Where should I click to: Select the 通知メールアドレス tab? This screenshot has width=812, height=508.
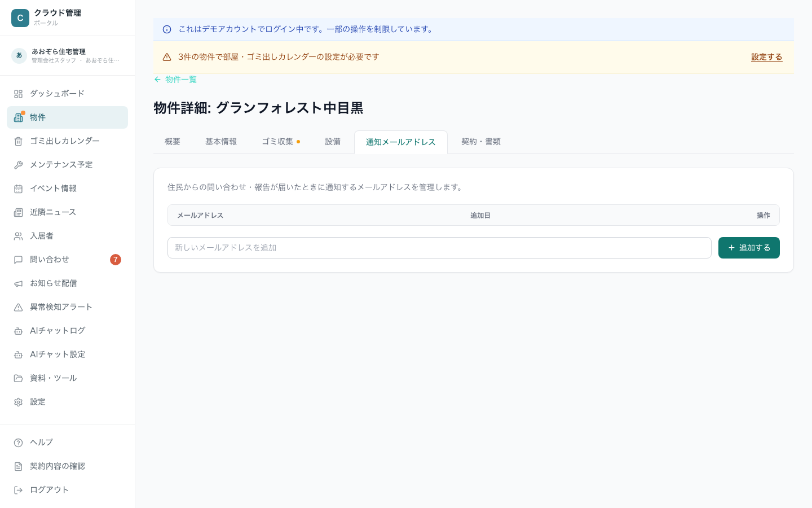pos(401,142)
